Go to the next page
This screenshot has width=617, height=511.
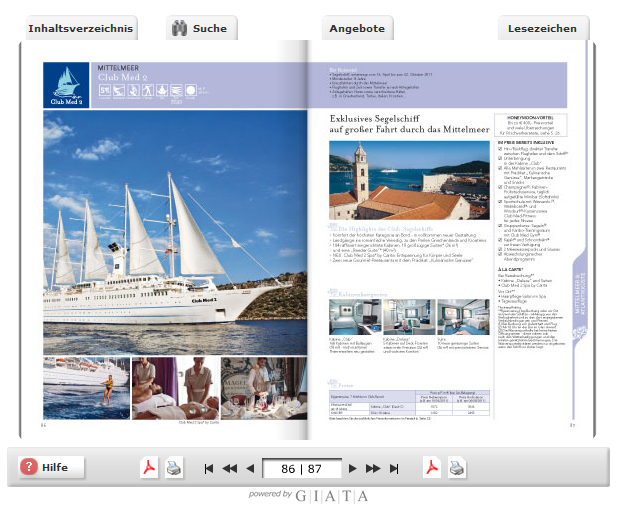(x=352, y=468)
